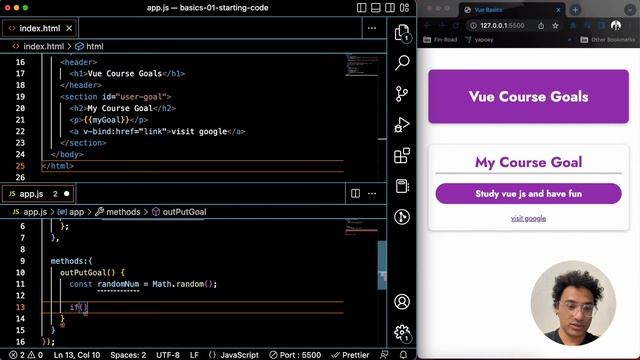Close the index.html tab
The height and width of the screenshot is (360, 640).
coord(69,28)
